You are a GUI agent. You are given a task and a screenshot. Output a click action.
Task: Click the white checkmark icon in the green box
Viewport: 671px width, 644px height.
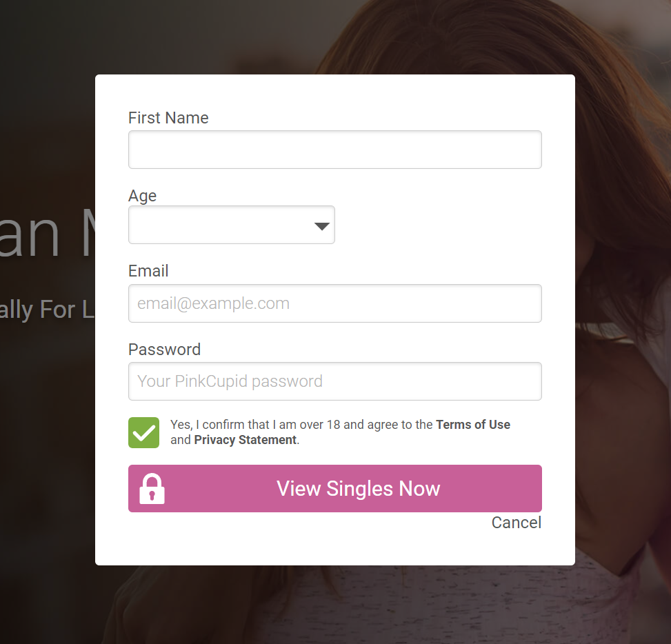tap(143, 433)
